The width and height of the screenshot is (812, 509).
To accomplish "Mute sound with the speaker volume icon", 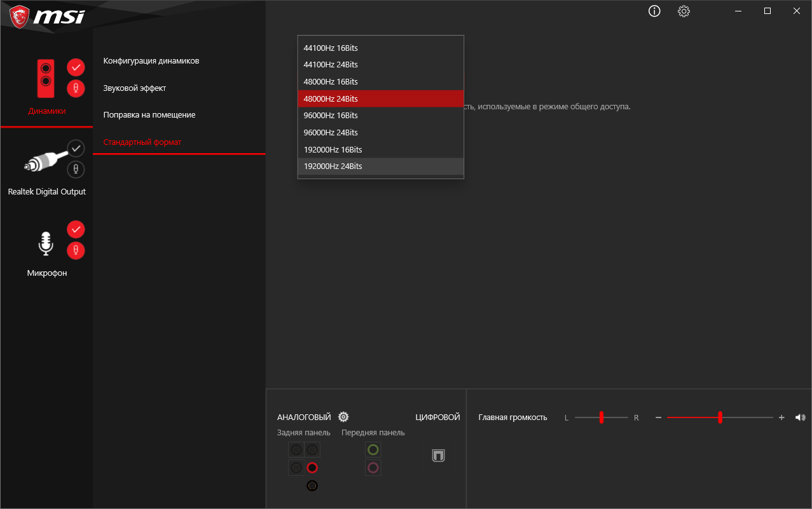I will pos(800,417).
